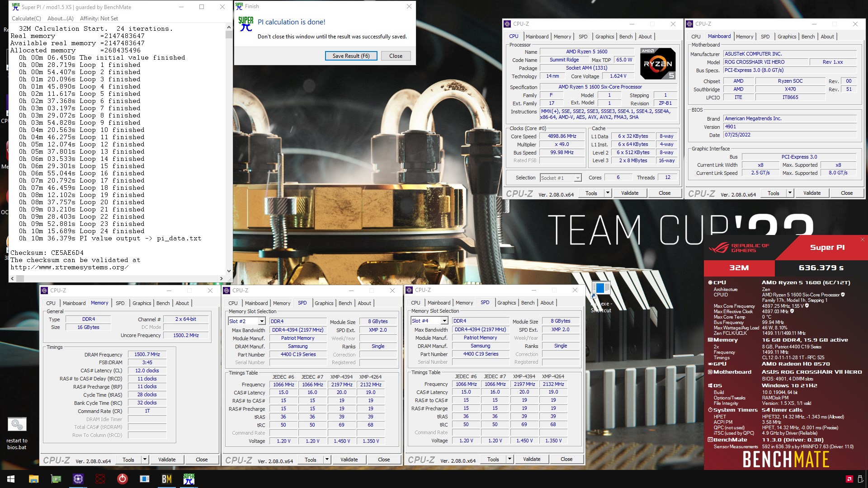Open the Slot #4 selection dropdown
This screenshot has width=868, height=488.
point(444,321)
